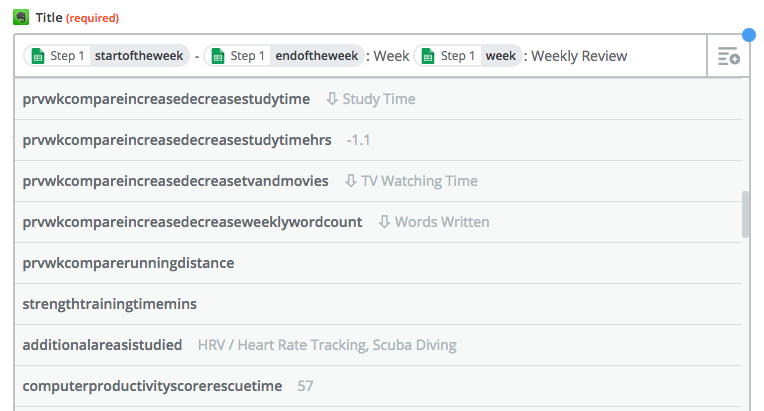Choose prvwkcompareincreasedecreasestudytime option
764x411 pixels.
(166, 99)
